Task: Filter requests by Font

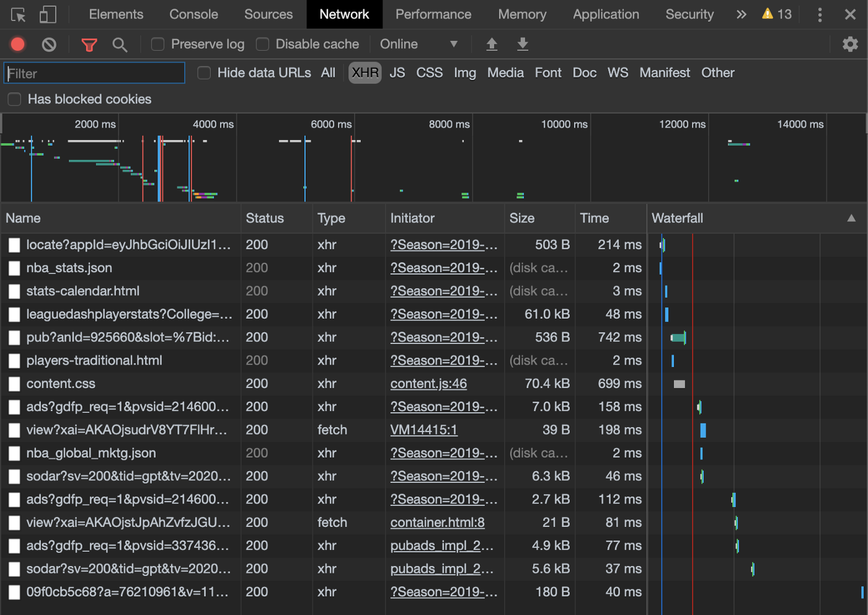Action: 548,73
